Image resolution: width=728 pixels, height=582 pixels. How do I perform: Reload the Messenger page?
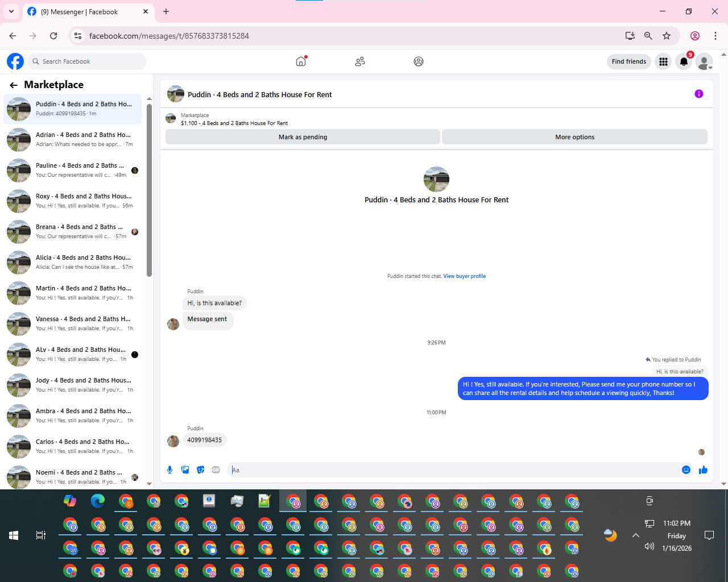(x=53, y=36)
